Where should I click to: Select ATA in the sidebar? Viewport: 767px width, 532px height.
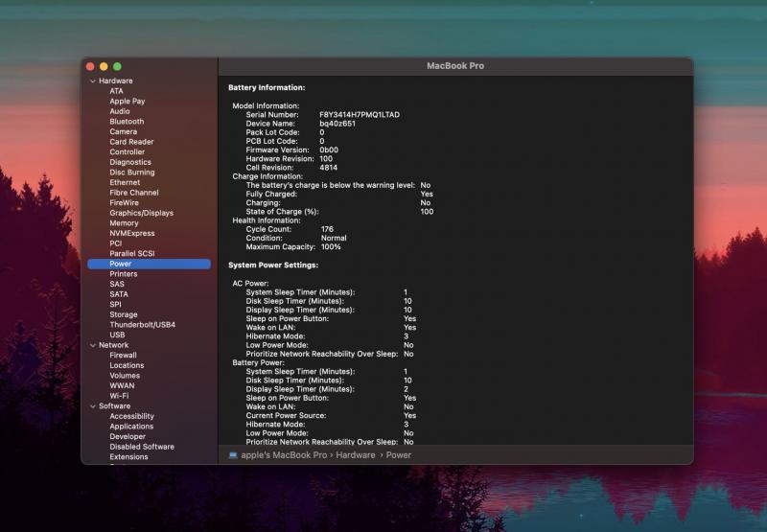116,91
